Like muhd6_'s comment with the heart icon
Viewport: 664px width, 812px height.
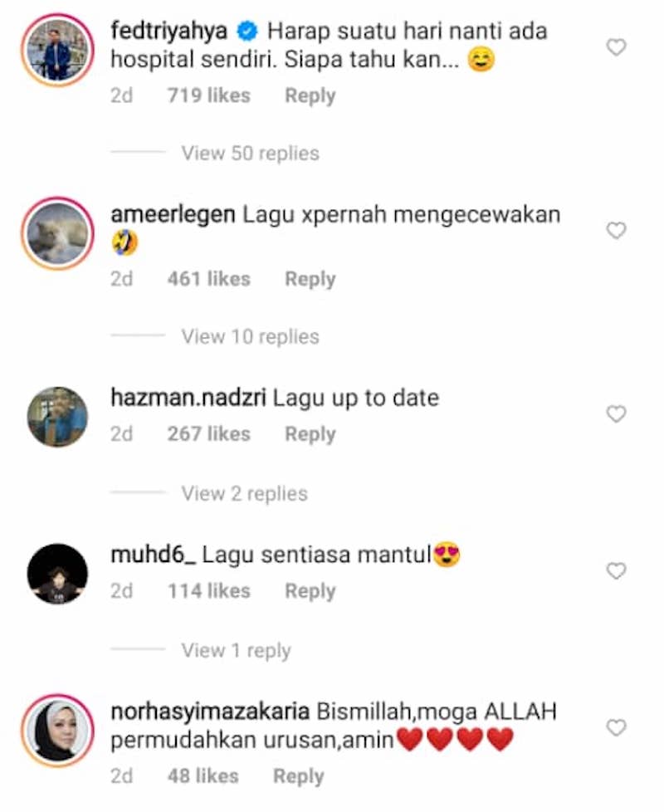coord(616,570)
